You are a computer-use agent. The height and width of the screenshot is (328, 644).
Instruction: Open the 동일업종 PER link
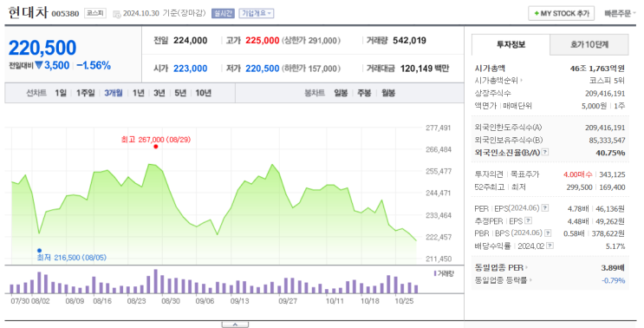pos(501,267)
